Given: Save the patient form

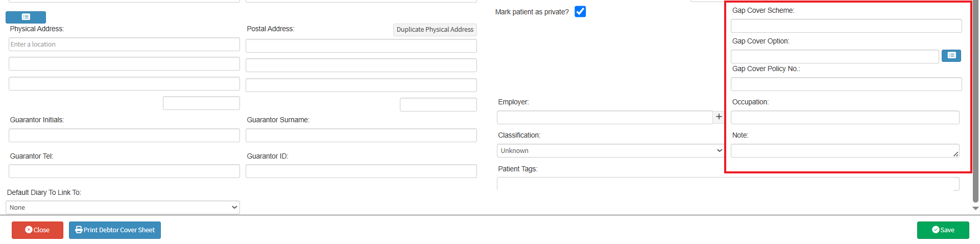Looking at the screenshot, I should tap(943, 230).
